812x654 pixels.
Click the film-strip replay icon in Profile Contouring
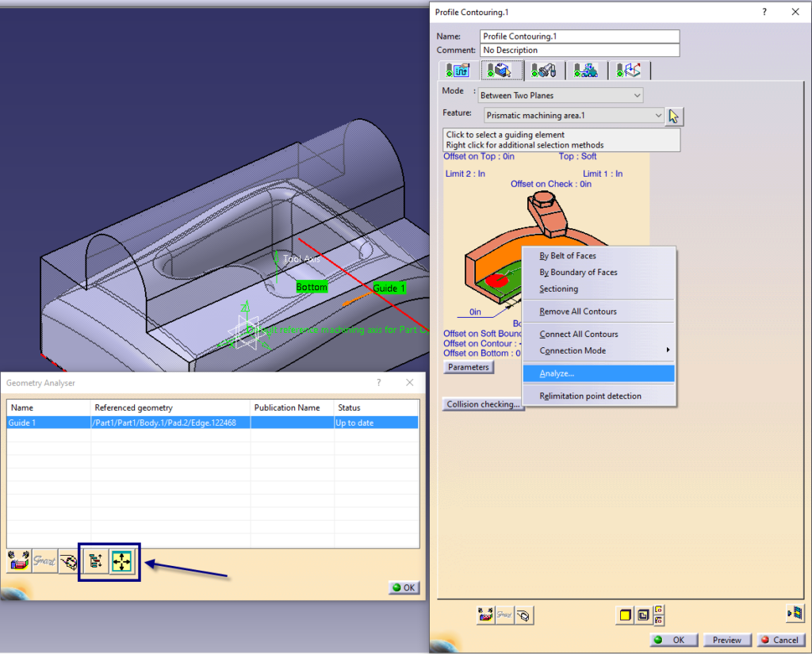794,612
